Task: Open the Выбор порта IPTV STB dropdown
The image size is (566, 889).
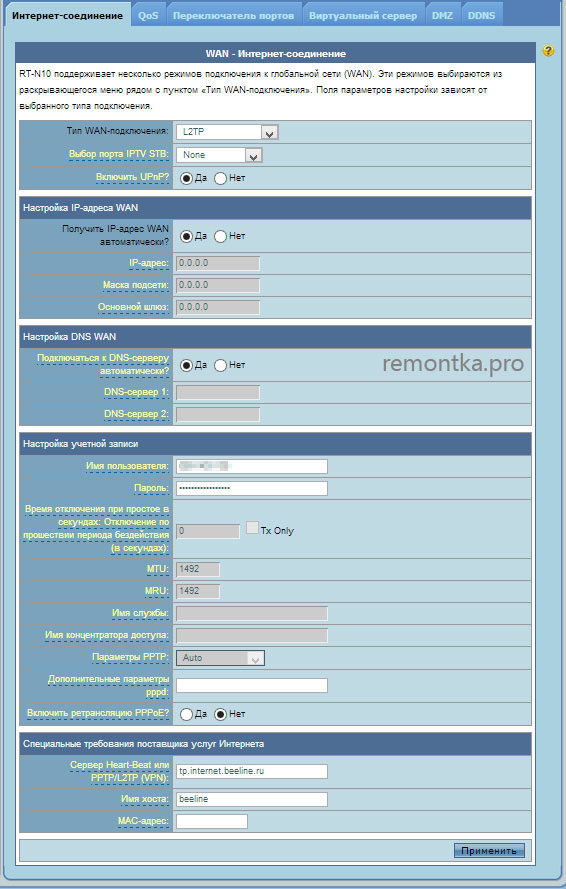Action: pyautogui.click(x=219, y=155)
